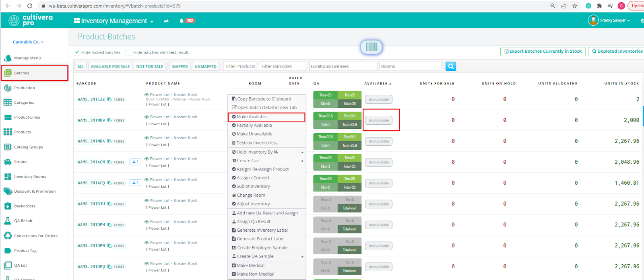Bookmark this page with the star icon

pyautogui.click(x=575, y=6)
